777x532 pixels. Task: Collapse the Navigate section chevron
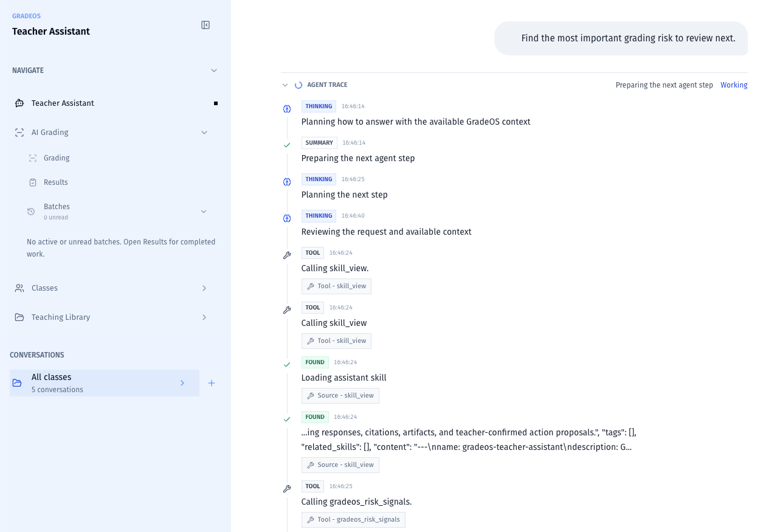(x=214, y=71)
